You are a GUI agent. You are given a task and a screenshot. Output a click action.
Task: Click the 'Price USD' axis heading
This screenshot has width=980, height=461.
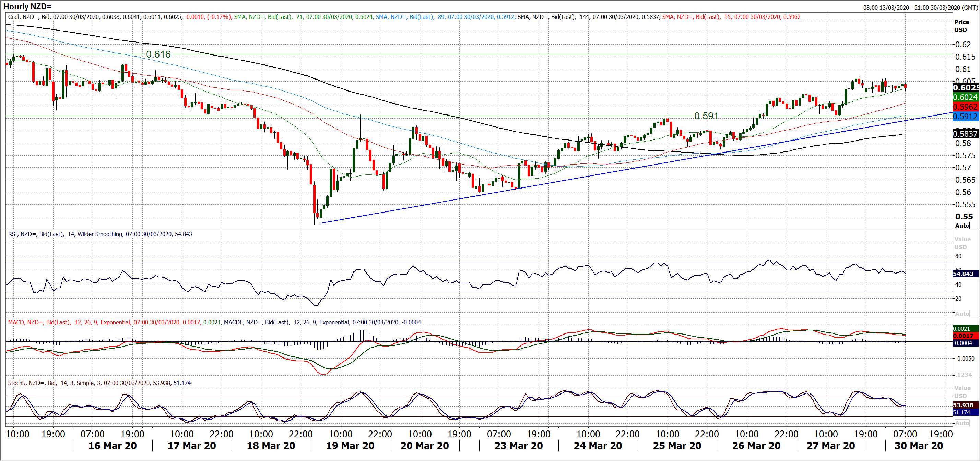tap(961, 26)
